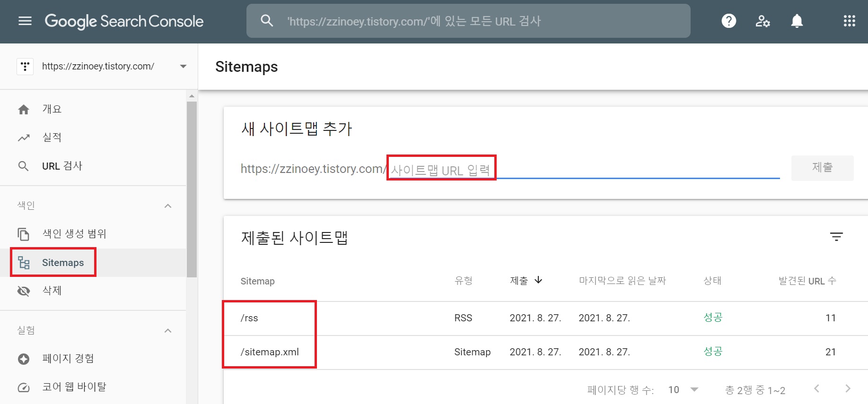868x404 pixels.
Task: Open the Google apps grid
Action: (x=850, y=21)
